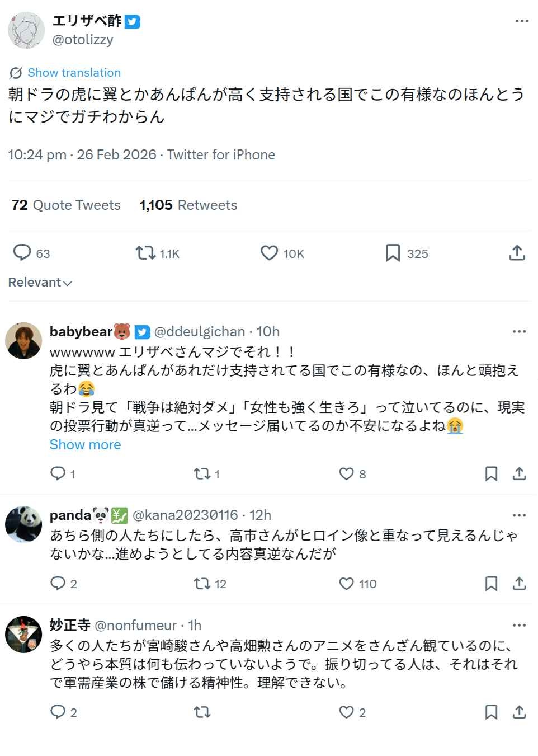Open more options on babybear's reply
538x756 pixels.
[x=519, y=332]
